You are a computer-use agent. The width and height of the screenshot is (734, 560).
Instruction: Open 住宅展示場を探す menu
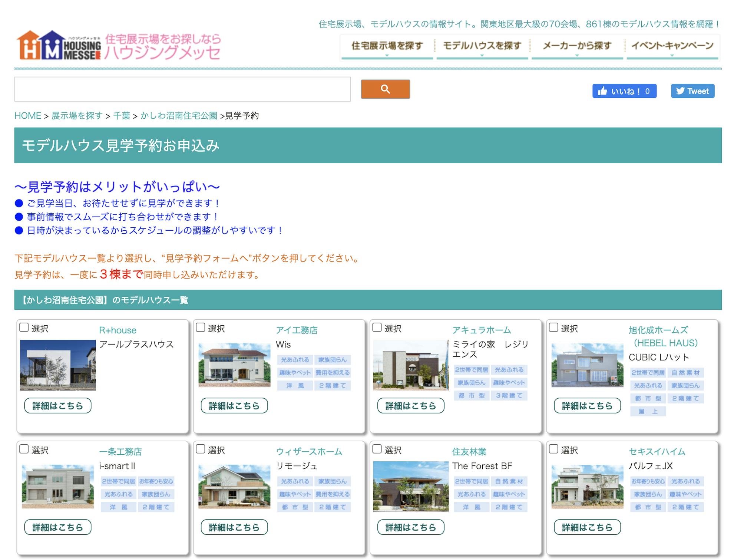(x=387, y=46)
